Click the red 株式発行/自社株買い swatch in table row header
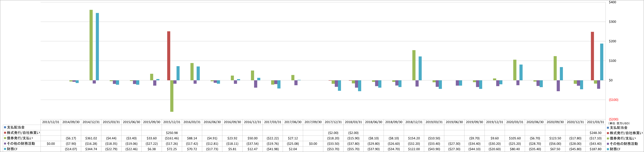Image resolution: width=644 pixels, height=152 pixels. click(x=5, y=133)
